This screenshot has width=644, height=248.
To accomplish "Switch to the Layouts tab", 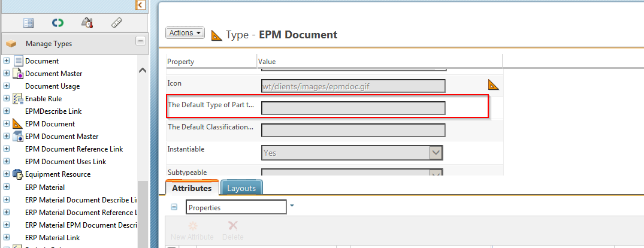I will 241,188.
